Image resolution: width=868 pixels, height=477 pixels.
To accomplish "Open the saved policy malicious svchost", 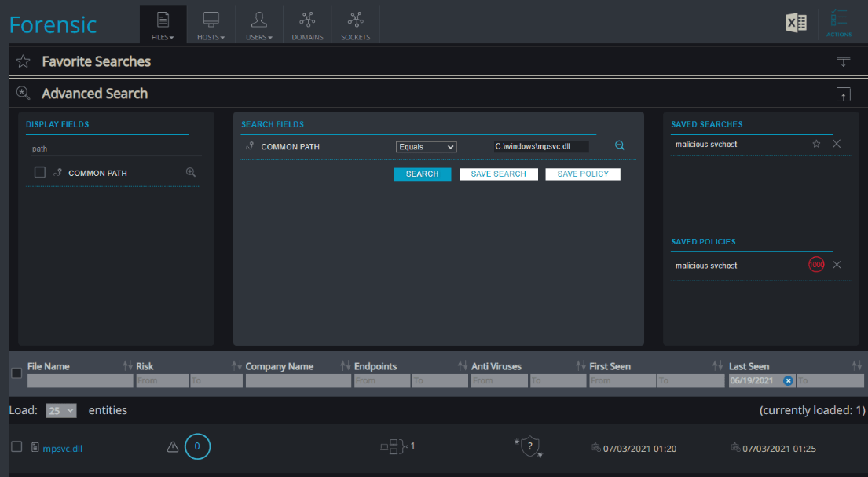I will pos(706,266).
